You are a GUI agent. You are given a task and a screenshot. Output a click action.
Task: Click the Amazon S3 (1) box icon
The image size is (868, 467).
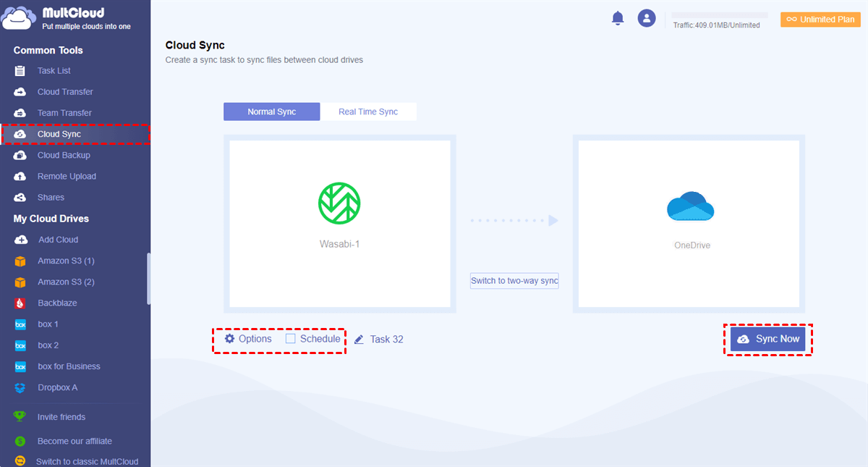(x=20, y=261)
